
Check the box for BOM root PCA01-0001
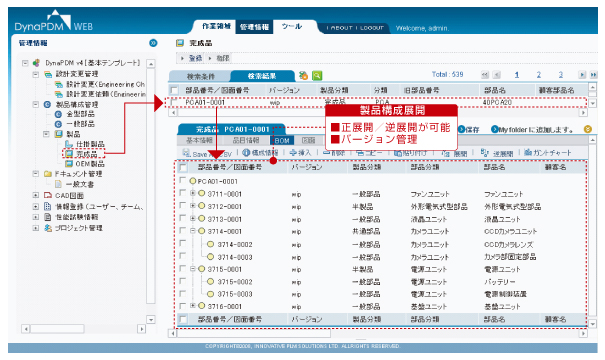[x=183, y=180]
